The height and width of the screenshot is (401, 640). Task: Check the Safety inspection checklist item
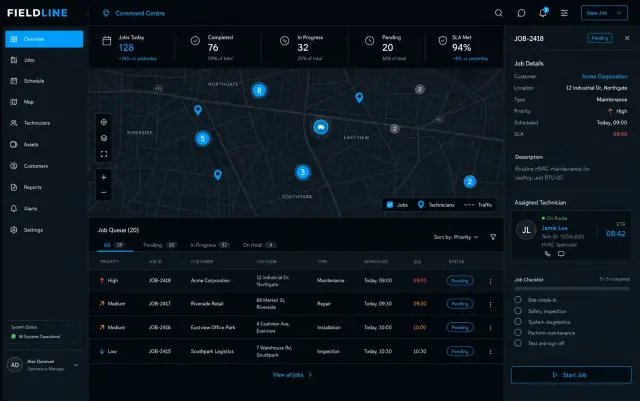click(518, 311)
